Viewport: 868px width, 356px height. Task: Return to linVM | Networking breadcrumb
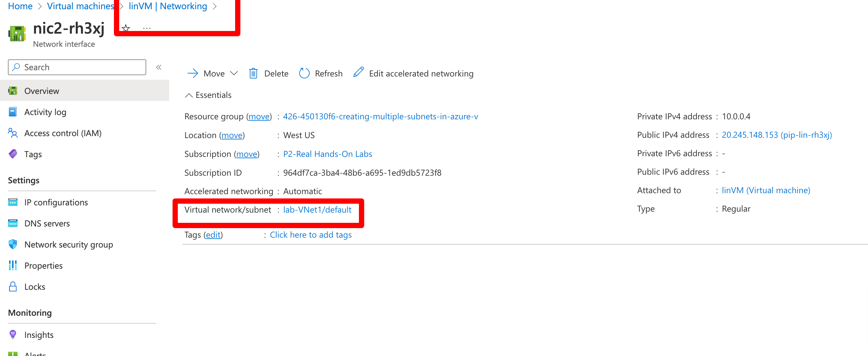[x=168, y=6]
